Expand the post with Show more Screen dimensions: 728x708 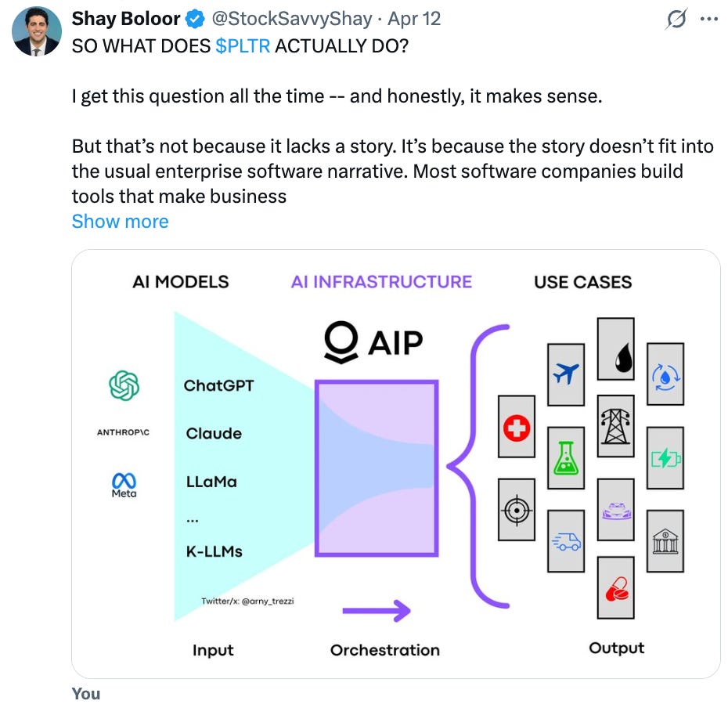(121, 222)
